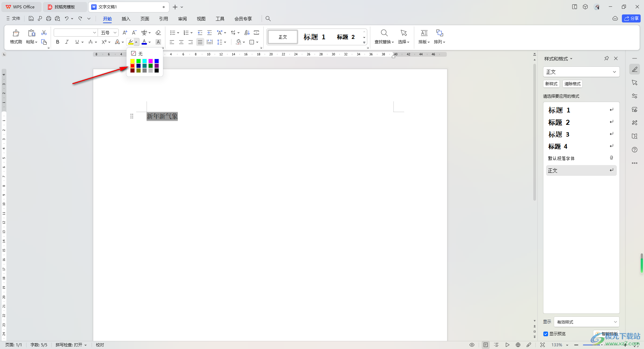The height and width of the screenshot is (349, 644).
Task: Click the Cut scissors icon
Action: pyautogui.click(x=44, y=33)
